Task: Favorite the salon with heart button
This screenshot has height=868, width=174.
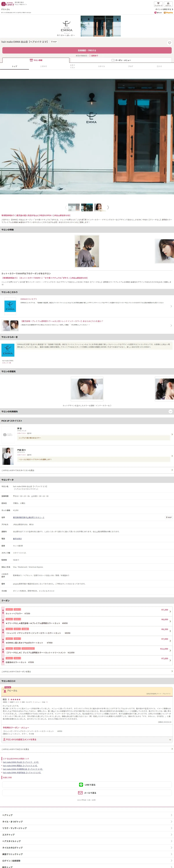Action: pyautogui.click(x=170, y=43)
